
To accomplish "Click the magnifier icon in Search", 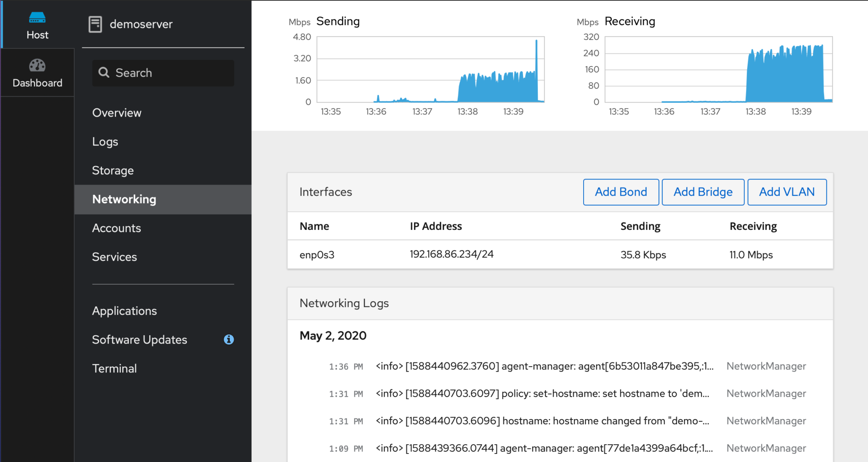I will pyautogui.click(x=104, y=73).
